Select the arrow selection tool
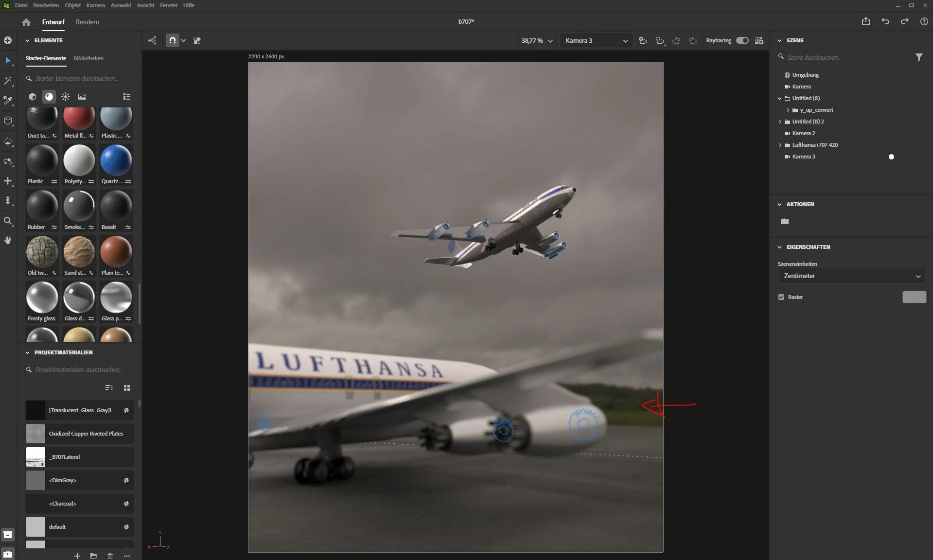 point(8,60)
